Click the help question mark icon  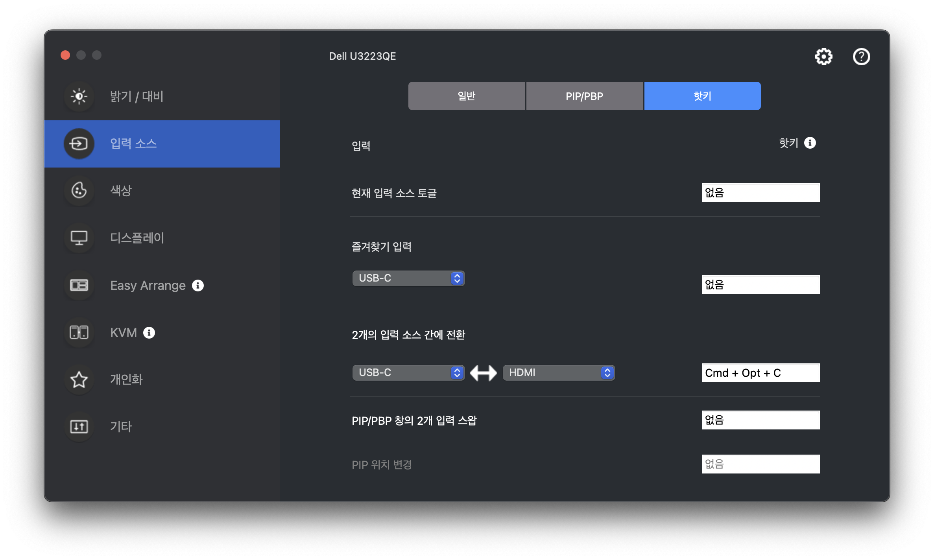861,57
